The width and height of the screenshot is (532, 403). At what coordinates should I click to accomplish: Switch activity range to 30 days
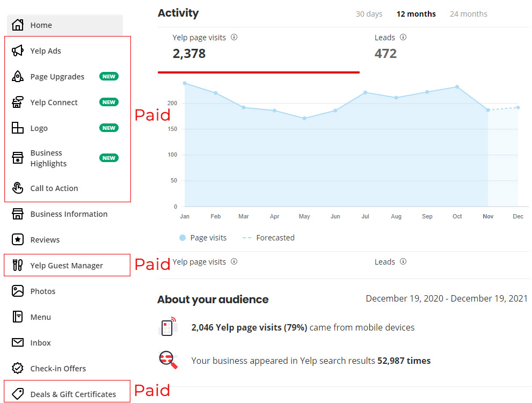[x=369, y=14]
